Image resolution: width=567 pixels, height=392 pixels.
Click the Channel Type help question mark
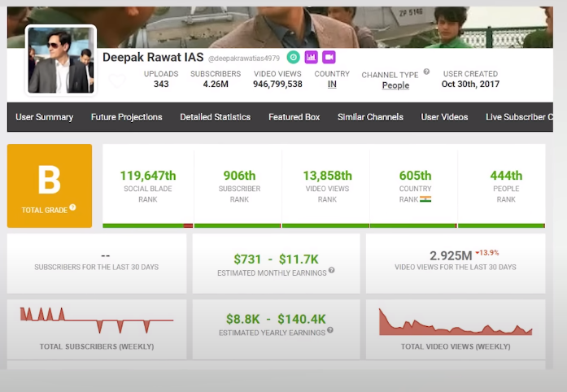point(427,72)
